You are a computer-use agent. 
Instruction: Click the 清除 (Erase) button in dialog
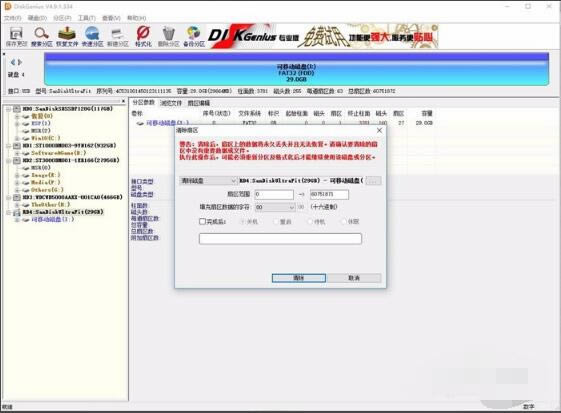[299, 278]
